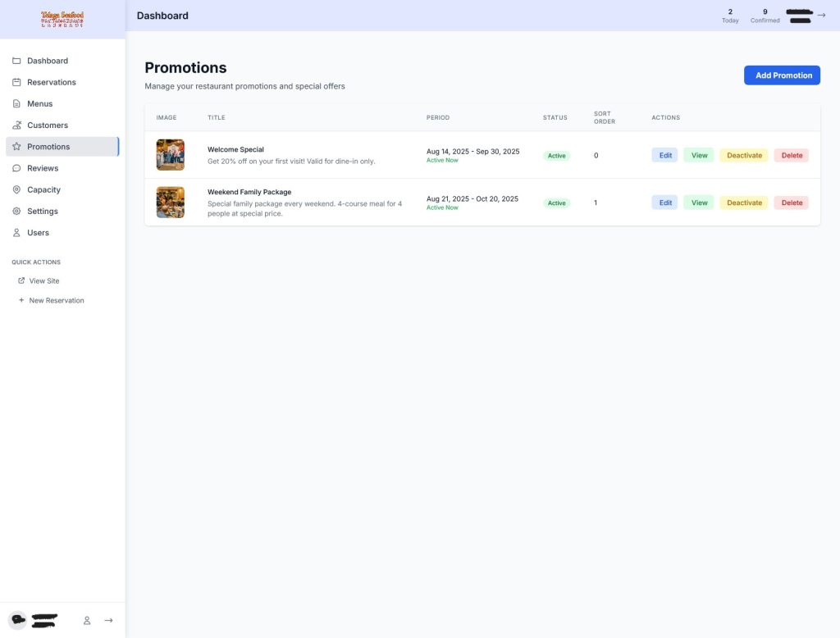
Task: Click the Dashboard folder icon in sidebar
Action: click(16, 61)
